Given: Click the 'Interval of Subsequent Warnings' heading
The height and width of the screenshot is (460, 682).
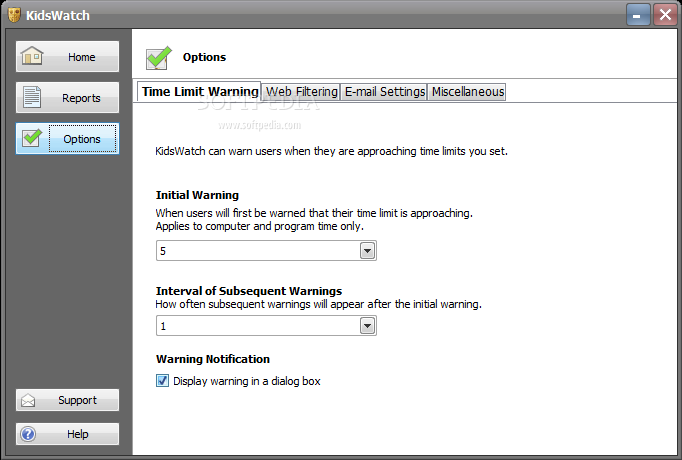Looking at the screenshot, I should click(249, 290).
